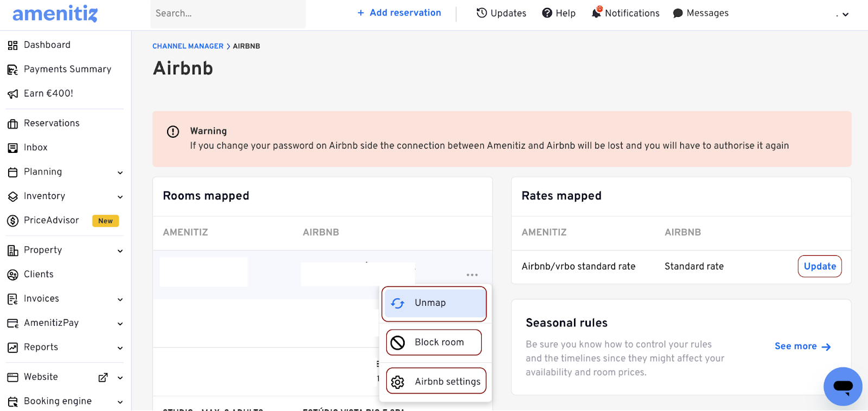This screenshot has height=411, width=868.
Task: Click the three dots row menu
Action: (x=472, y=275)
